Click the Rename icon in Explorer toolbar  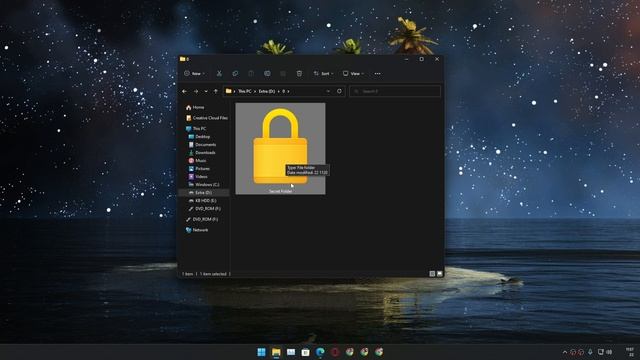[x=267, y=73]
